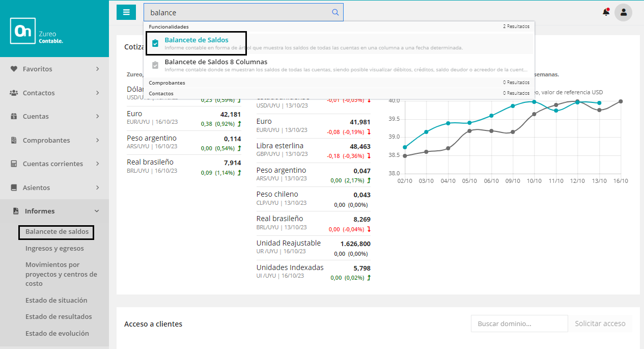Image resolution: width=644 pixels, height=349 pixels.
Task: Open Contactos in the sidebar
Action: [x=54, y=93]
